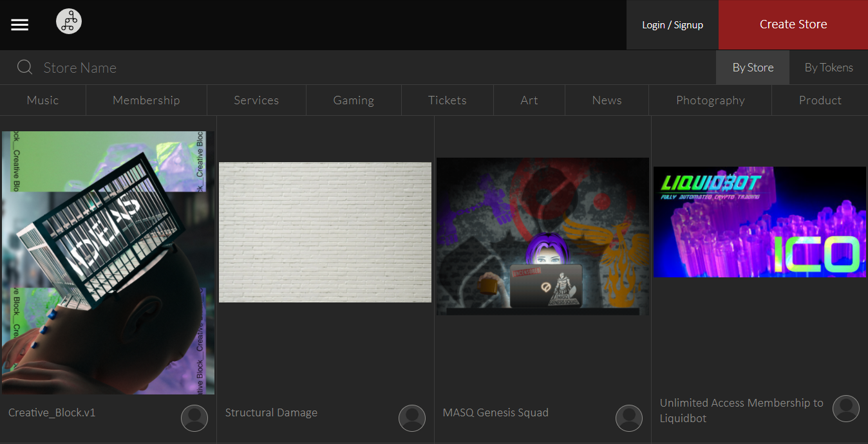868x444 pixels.
Task: Show the News category
Action: point(607,100)
